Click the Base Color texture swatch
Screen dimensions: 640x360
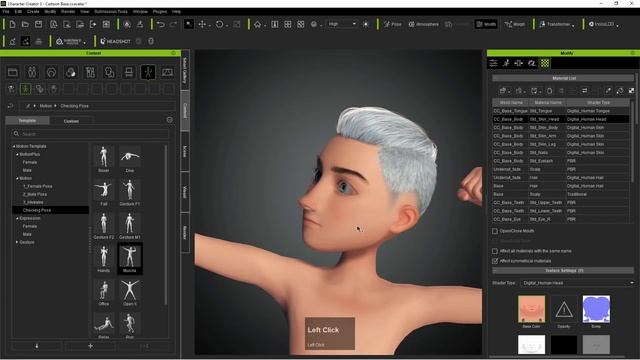tap(531, 309)
